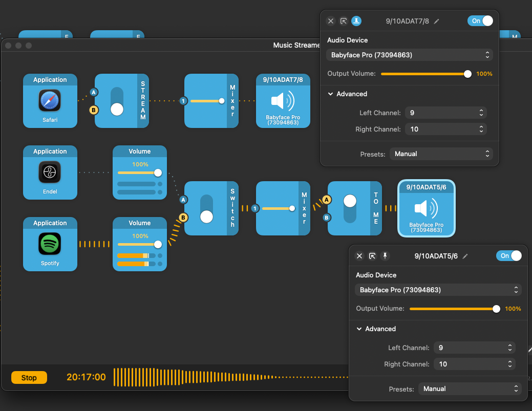Click the STREAM label strip

[143, 101]
